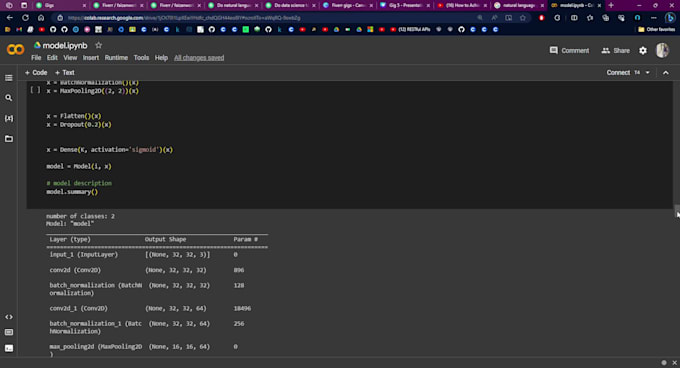This screenshot has width=680, height=368.
Task: Click the notebook title model.ipynb
Action: coord(65,45)
